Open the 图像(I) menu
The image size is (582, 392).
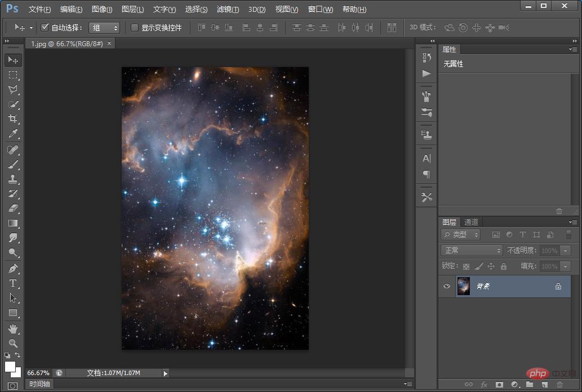(x=102, y=9)
